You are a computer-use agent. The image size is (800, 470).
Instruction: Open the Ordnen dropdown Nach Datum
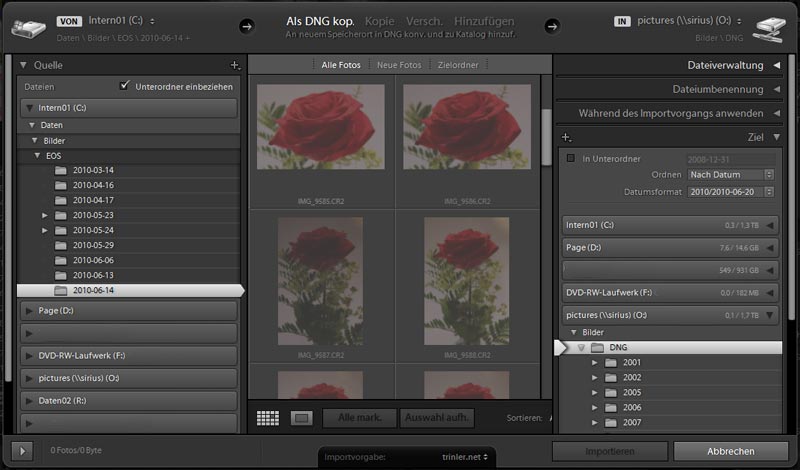coord(731,175)
